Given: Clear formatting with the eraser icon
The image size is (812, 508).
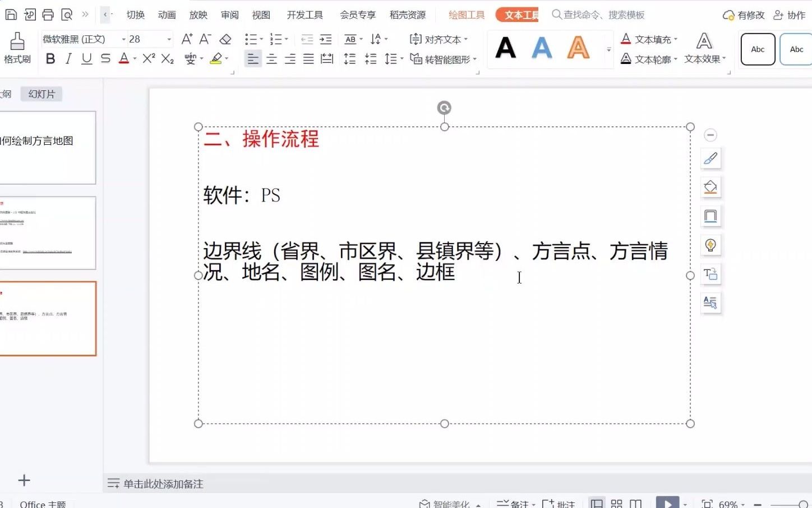Looking at the screenshot, I should tap(225, 39).
